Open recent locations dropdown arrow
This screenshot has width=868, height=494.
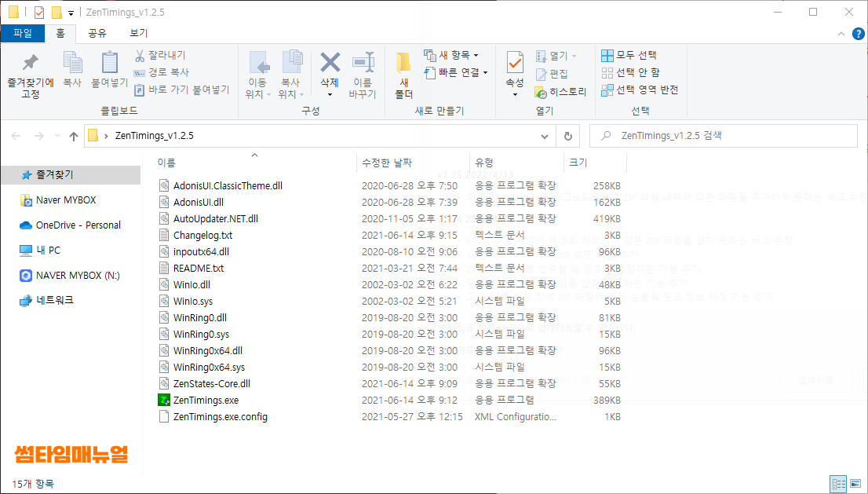pos(57,136)
